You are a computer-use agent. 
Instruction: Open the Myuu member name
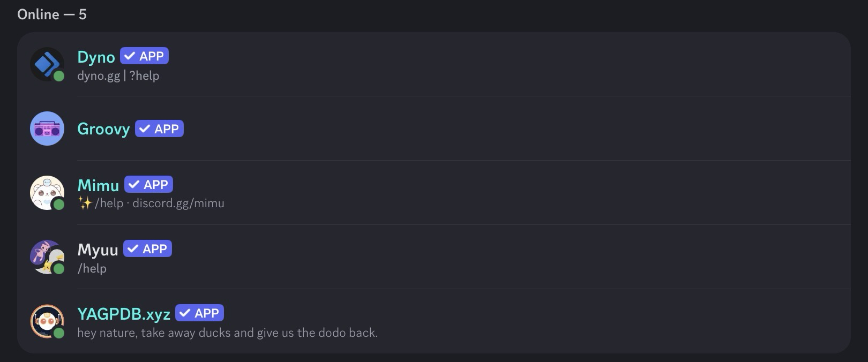coord(98,250)
